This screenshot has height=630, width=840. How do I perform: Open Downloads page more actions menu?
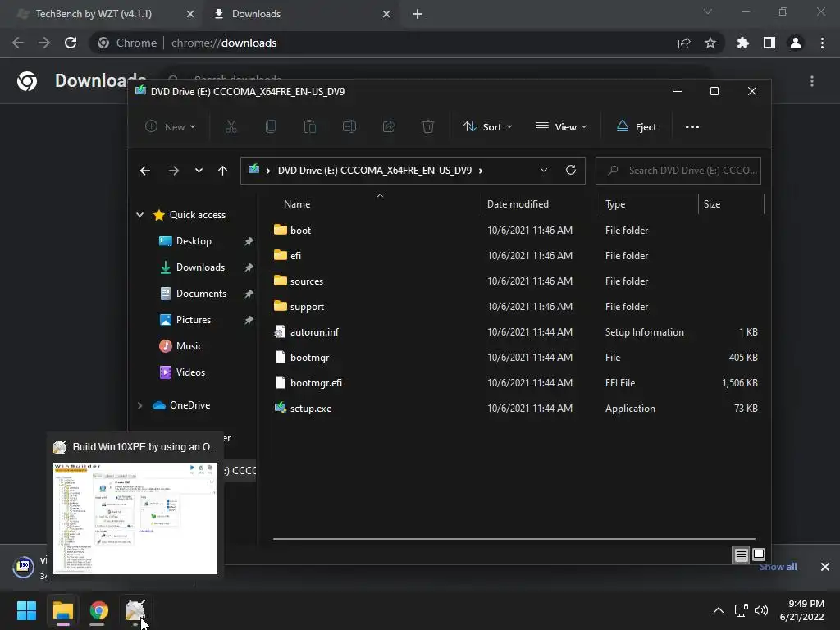(x=812, y=81)
